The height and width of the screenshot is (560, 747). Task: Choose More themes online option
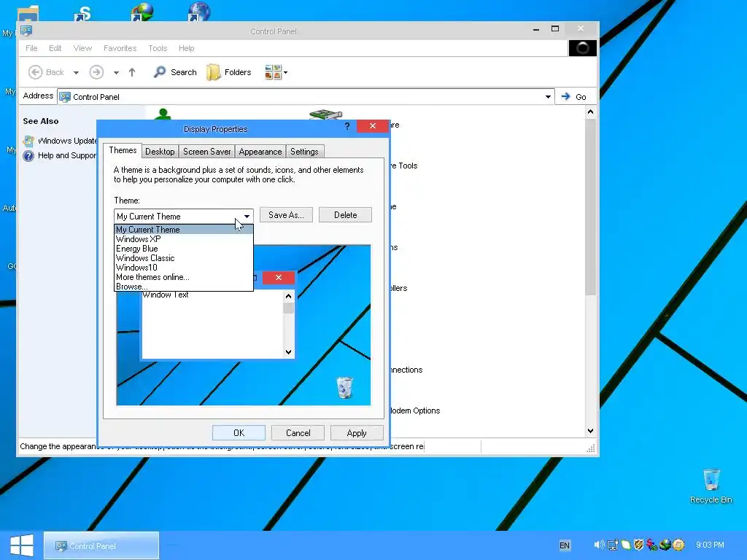pyautogui.click(x=183, y=277)
